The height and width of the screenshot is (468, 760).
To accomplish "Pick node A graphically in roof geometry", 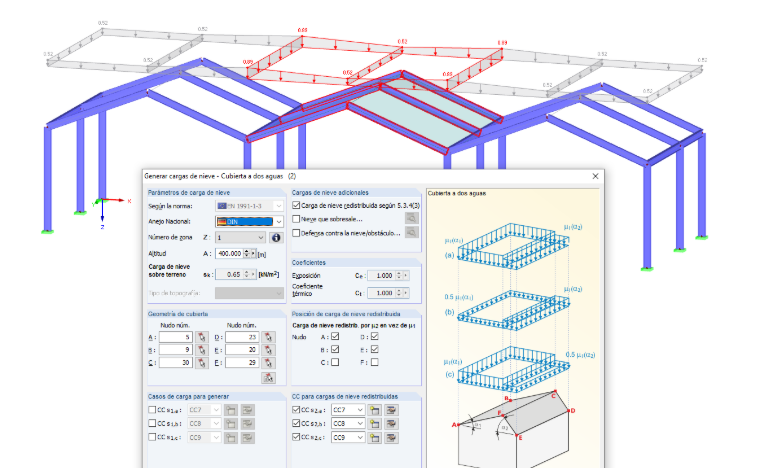I will point(201,337).
